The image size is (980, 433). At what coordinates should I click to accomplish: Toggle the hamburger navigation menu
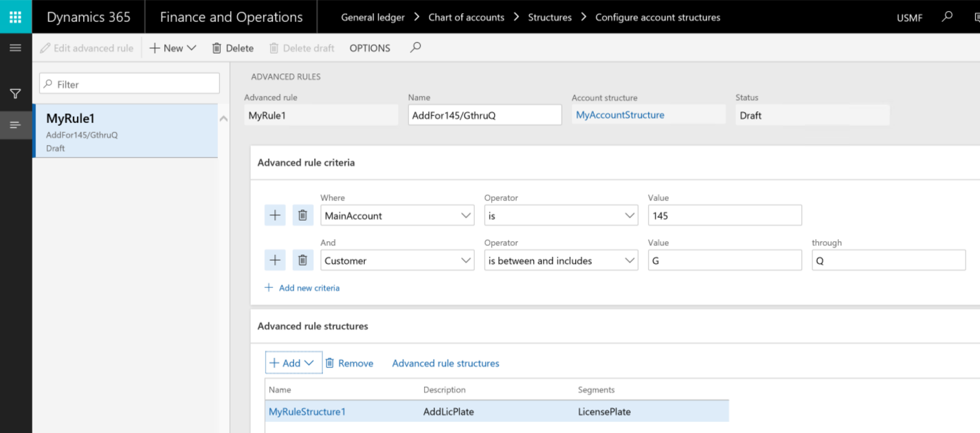[15, 48]
